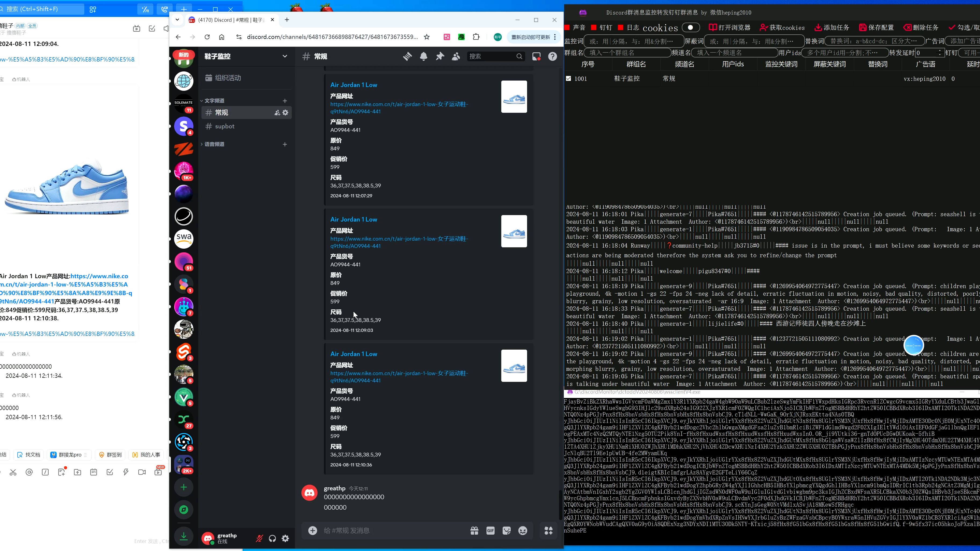Uncheck task row 1001 checkbox

click(x=568, y=79)
